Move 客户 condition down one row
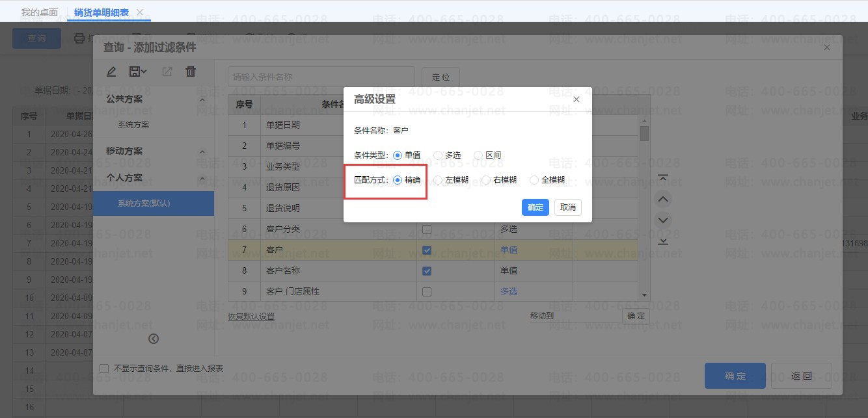Viewport: 868px width, 418px height. [663, 220]
